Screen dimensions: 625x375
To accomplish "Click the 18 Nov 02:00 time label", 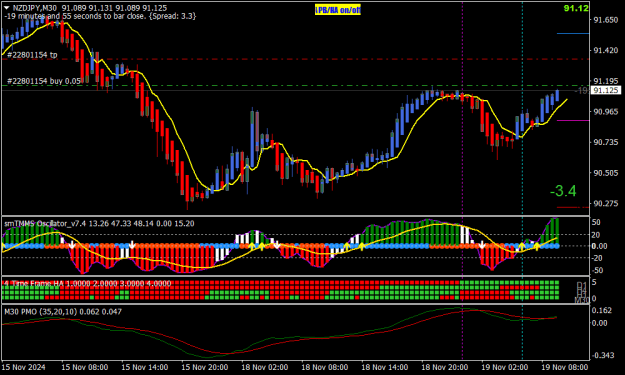I will point(265,367).
